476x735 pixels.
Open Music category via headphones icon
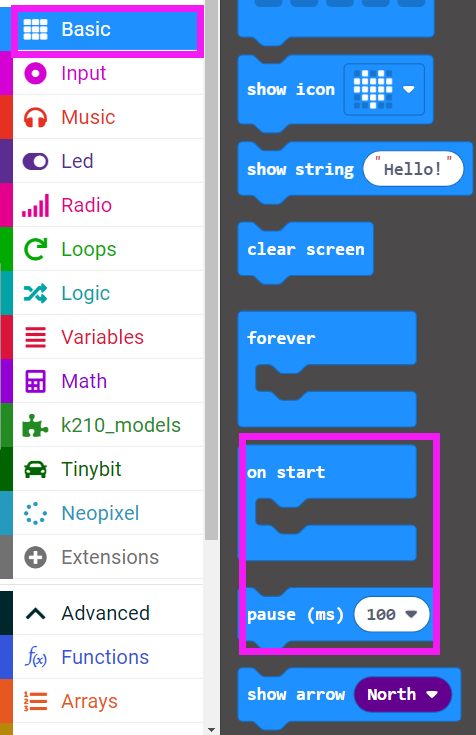[x=35, y=118]
